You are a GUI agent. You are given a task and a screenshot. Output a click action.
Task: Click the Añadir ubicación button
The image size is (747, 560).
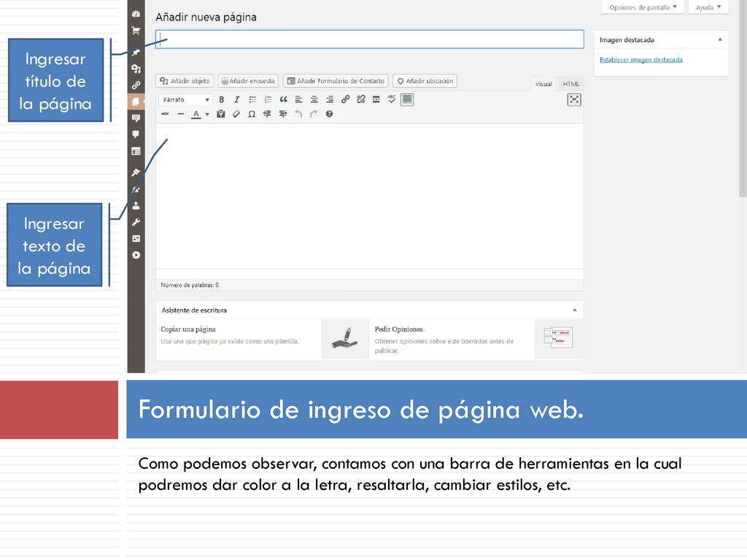click(x=425, y=81)
